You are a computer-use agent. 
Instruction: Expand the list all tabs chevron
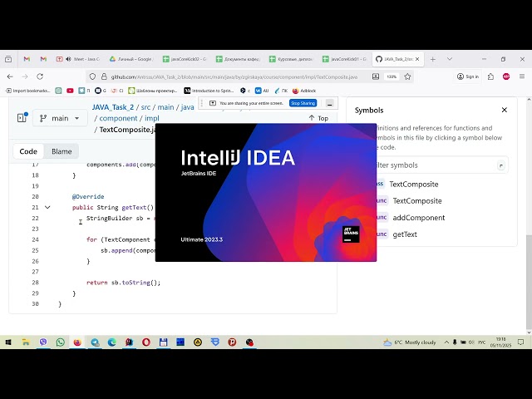coord(450,59)
